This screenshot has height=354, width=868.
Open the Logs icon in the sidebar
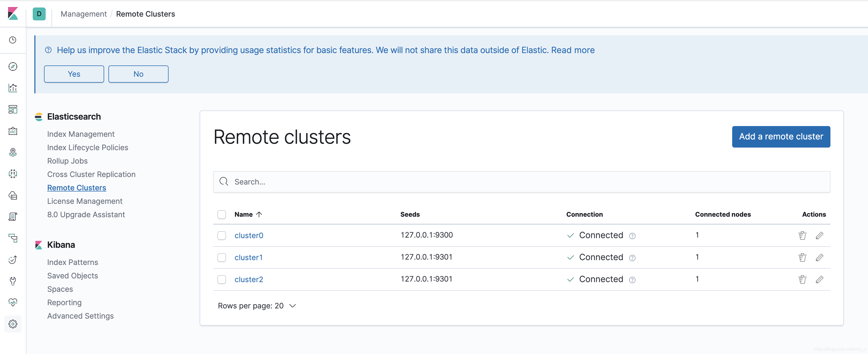(13, 217)
